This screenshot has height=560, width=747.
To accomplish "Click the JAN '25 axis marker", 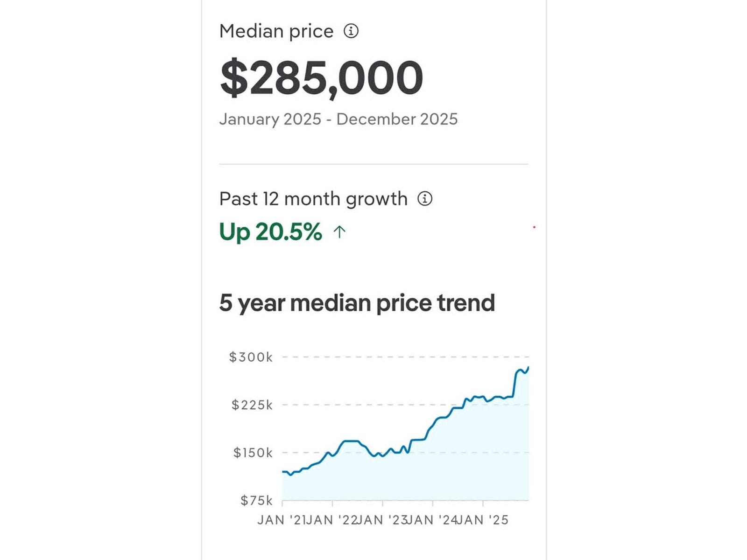I will point(482,520).
